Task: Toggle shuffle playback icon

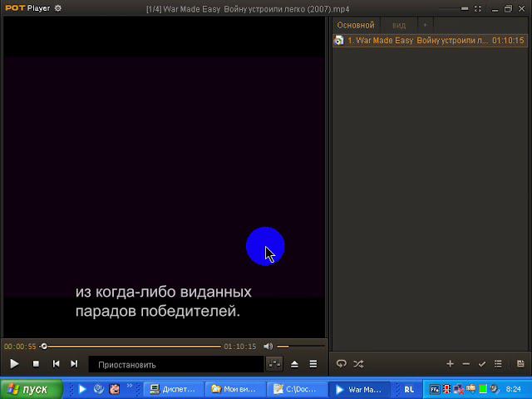Action: coord(358,364)
